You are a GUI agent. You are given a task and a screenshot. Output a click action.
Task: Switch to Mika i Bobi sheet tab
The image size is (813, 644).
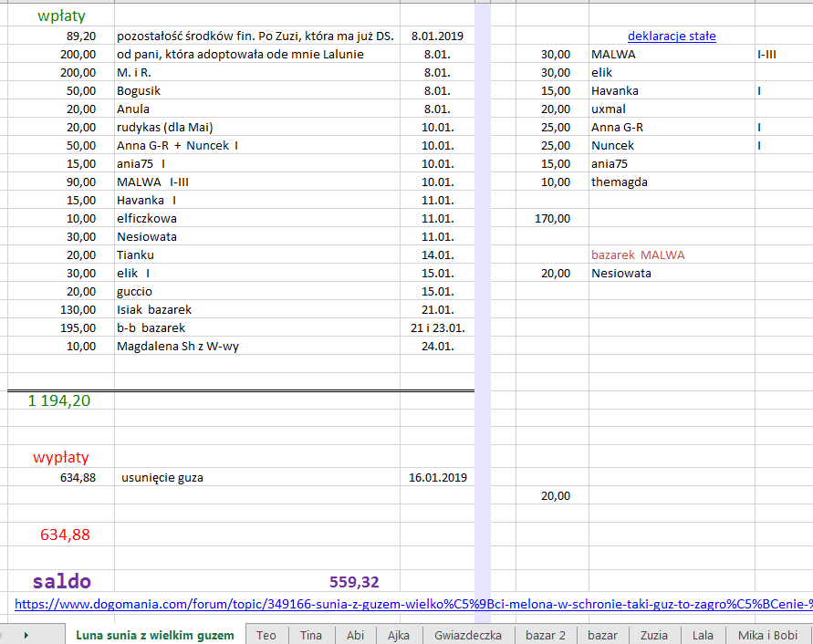pyautogui.click(x=767, y=635)
